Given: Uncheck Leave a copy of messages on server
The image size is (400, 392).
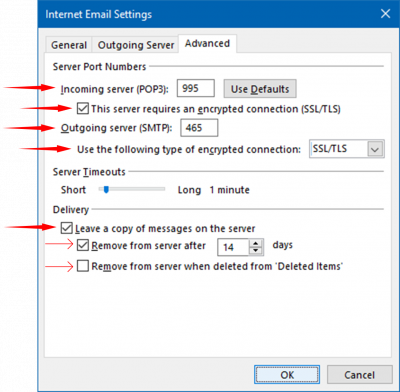Looking at the screenshot, I should tap(66, 228).
